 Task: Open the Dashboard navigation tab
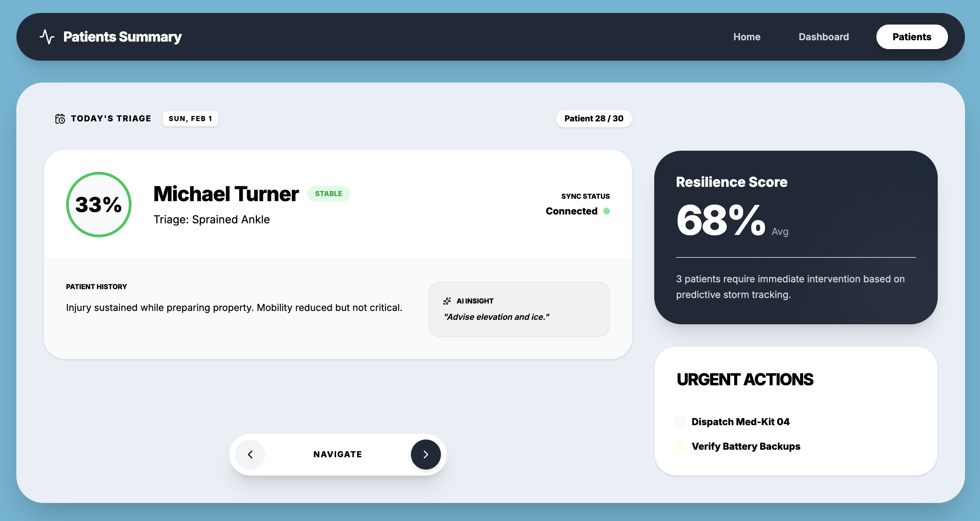823,37
